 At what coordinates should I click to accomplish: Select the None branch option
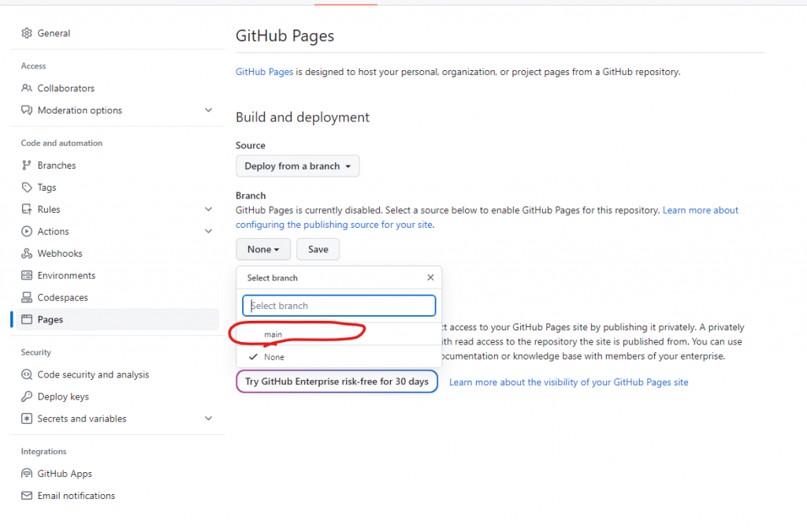pos(339,357)
